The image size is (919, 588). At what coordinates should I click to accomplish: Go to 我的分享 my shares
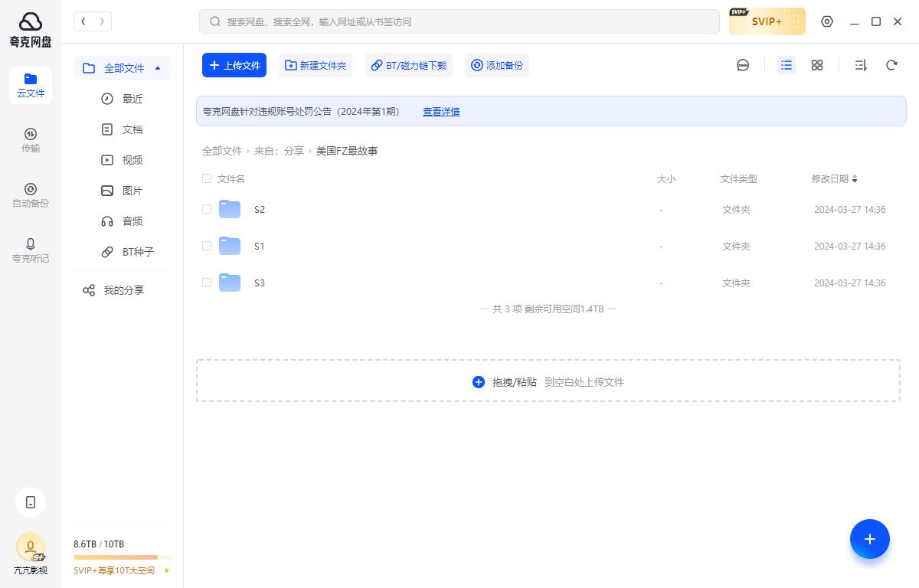(x=123, y=289)
